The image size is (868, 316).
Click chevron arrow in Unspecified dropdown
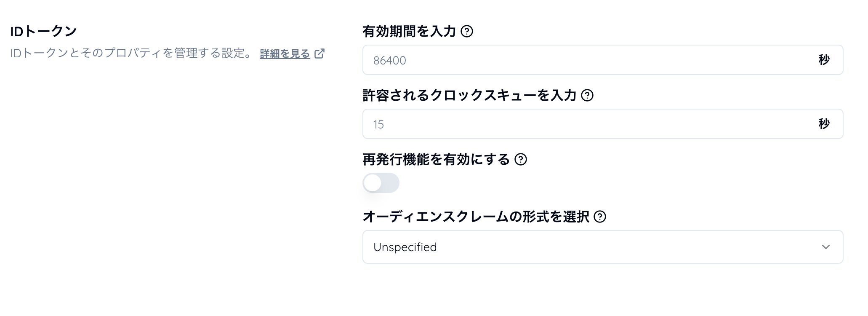pos(825,247)
